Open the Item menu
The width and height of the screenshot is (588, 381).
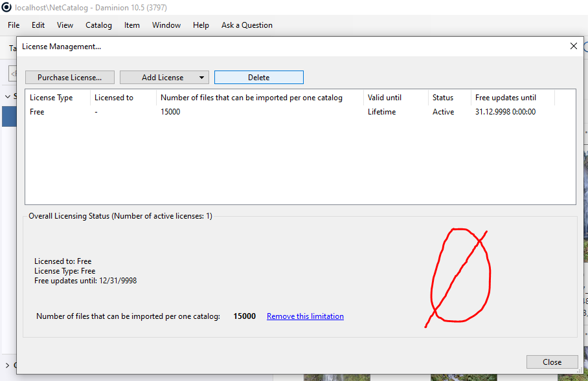click(132, 25)
